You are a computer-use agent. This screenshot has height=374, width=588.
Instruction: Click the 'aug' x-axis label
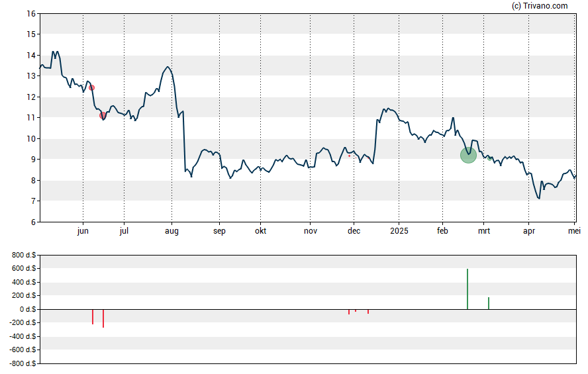click(x=171, y=231)
